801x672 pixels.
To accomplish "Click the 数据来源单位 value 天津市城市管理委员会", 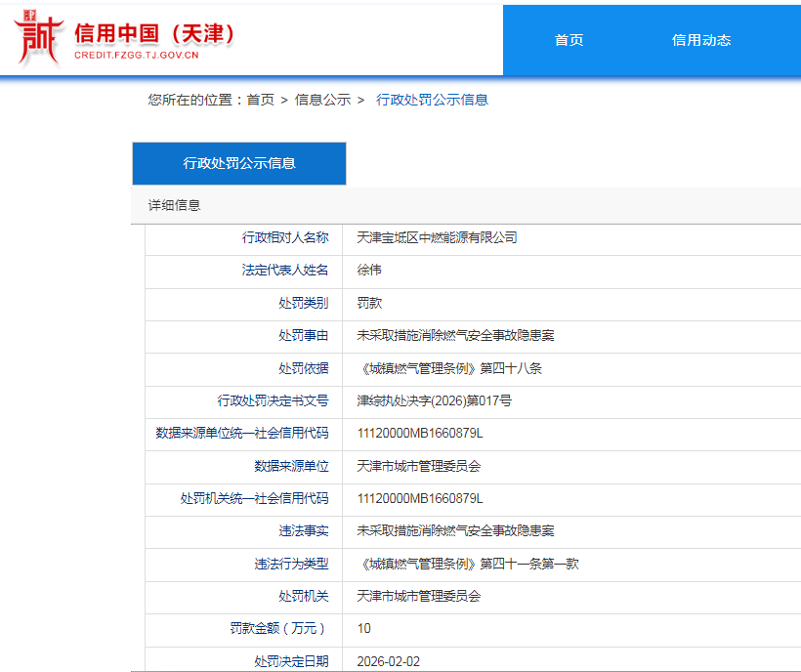I will click(x=419, y=466).
